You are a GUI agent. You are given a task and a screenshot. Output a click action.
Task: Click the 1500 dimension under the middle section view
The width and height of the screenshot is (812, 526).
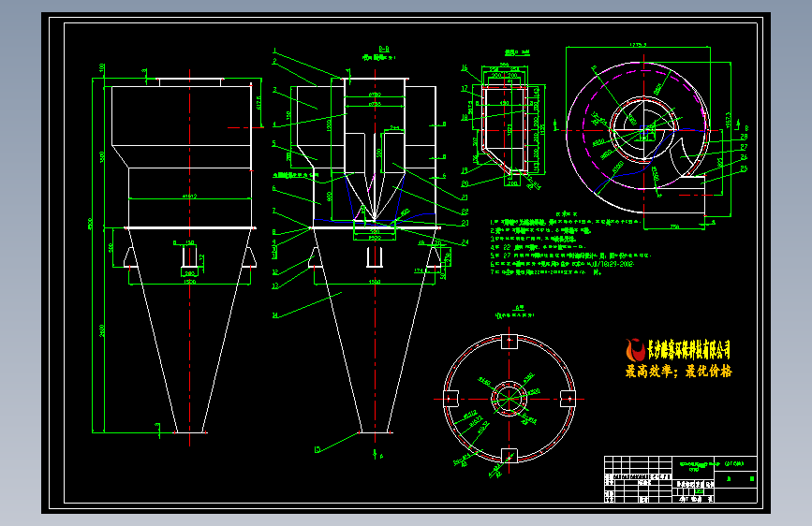pos(375,282)
